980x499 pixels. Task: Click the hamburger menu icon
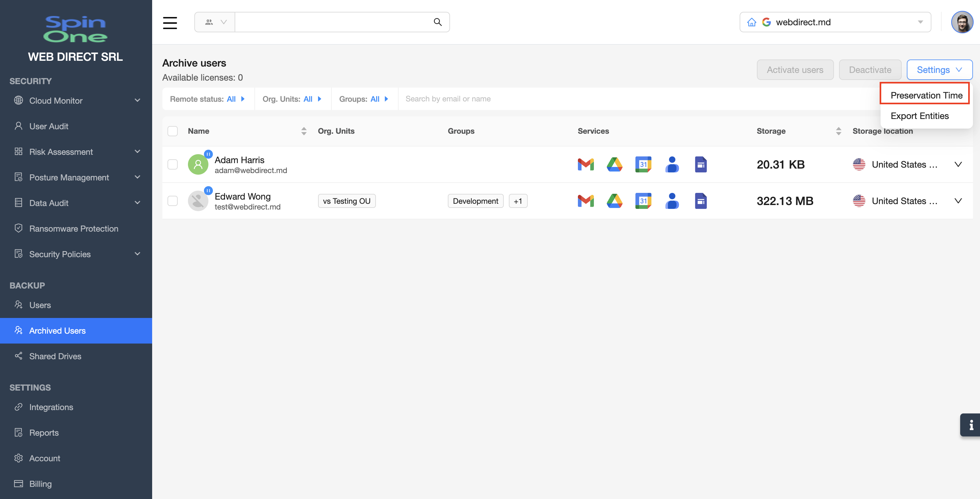(x=170, y=22)
